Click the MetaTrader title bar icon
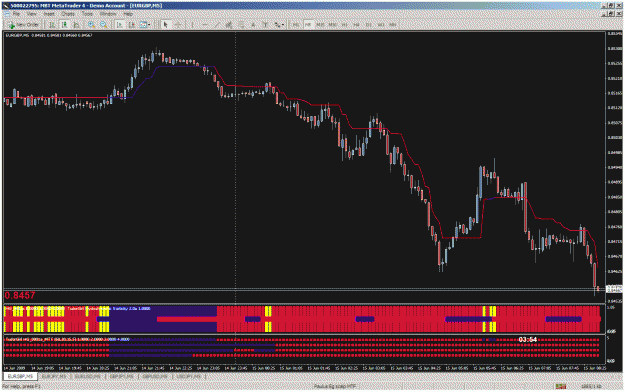The image size is (625, 392). pyautogui.click(x=6, y=6)
